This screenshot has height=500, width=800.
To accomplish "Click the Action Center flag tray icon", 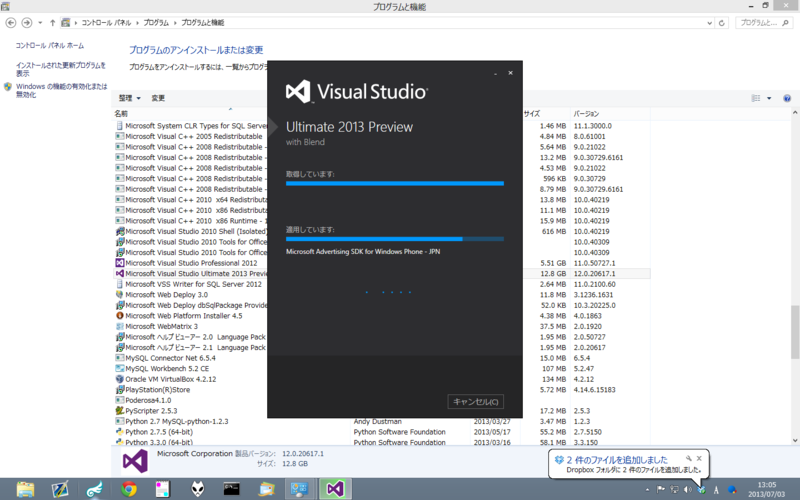I will click(661, 490).
